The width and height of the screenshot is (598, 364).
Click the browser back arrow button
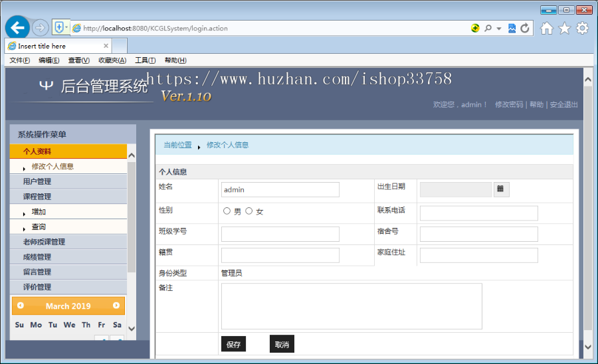pos(17,27)
